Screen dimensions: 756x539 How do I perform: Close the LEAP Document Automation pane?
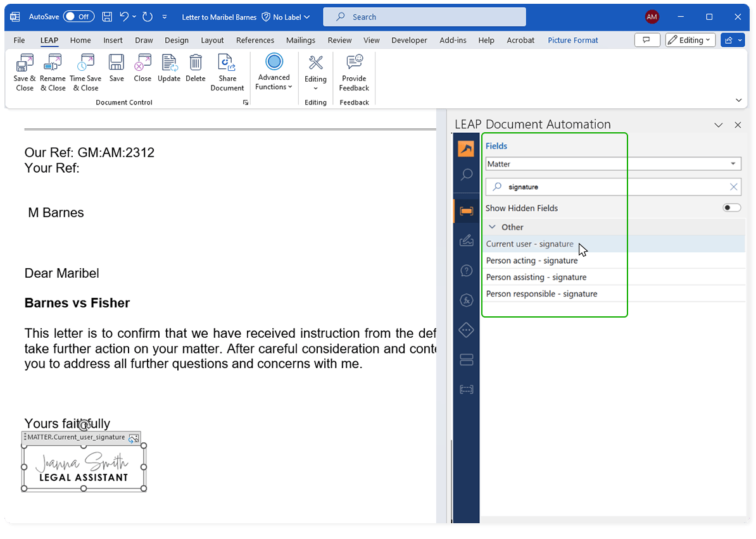[x=737, y=125]
